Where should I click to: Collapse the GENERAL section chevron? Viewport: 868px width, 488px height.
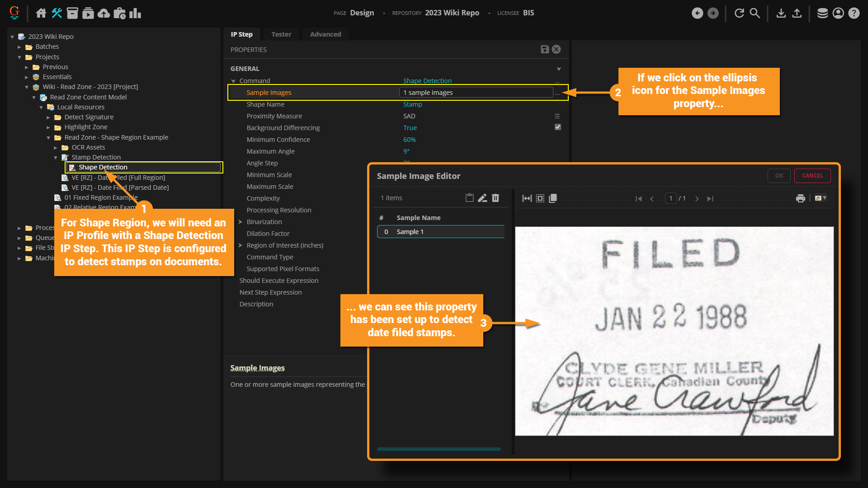[559, 69]
